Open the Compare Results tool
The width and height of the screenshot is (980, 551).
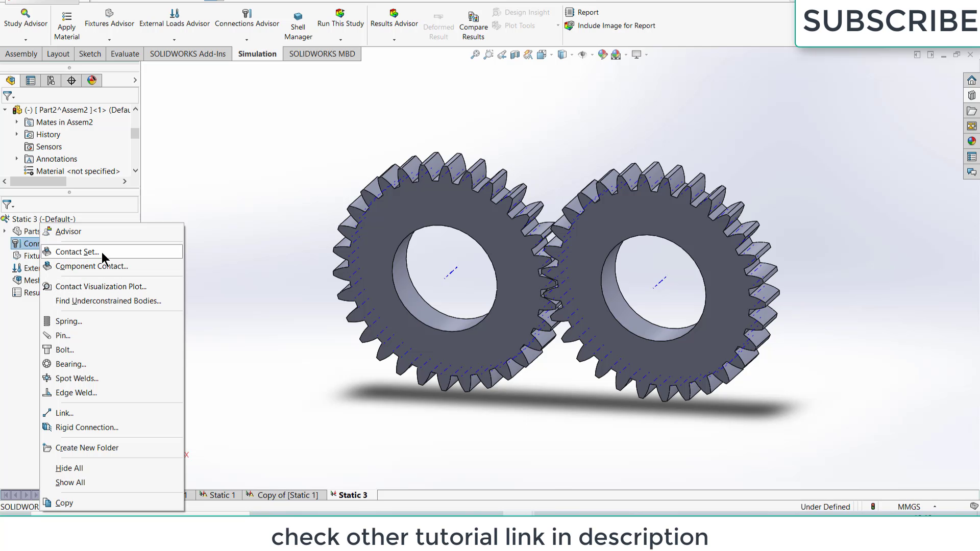click(473, 23)
